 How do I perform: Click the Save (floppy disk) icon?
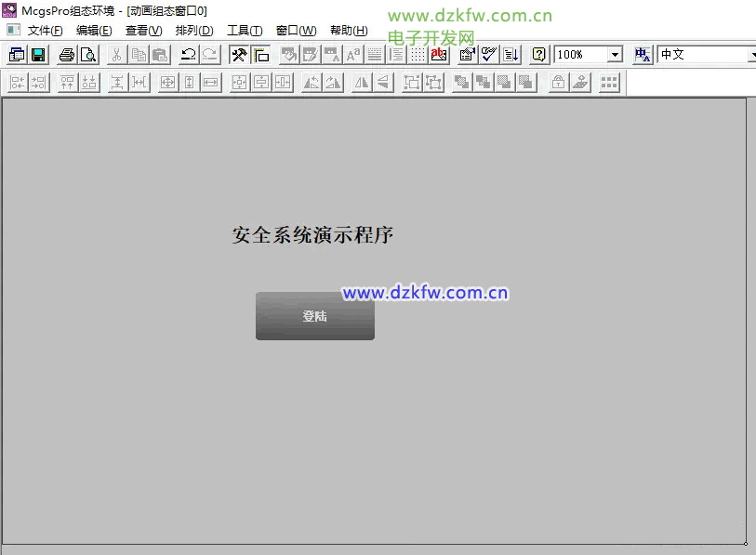[38, 55]
